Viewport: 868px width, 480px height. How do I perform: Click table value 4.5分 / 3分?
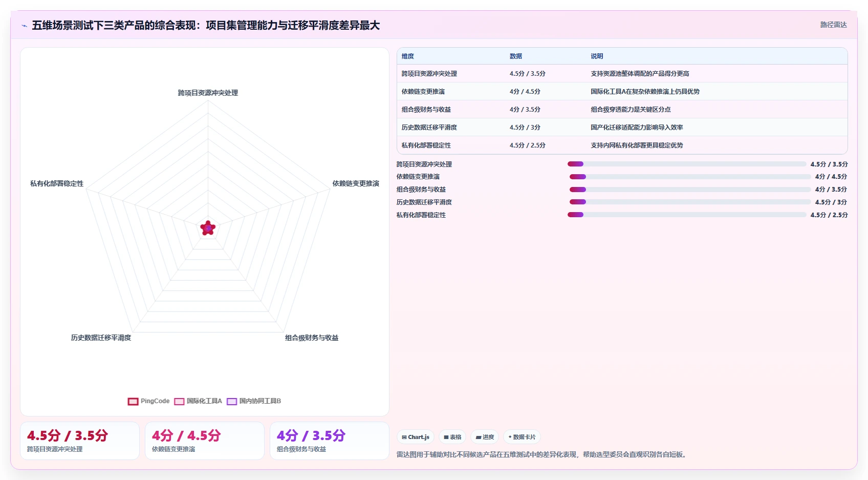pos(525,128)
